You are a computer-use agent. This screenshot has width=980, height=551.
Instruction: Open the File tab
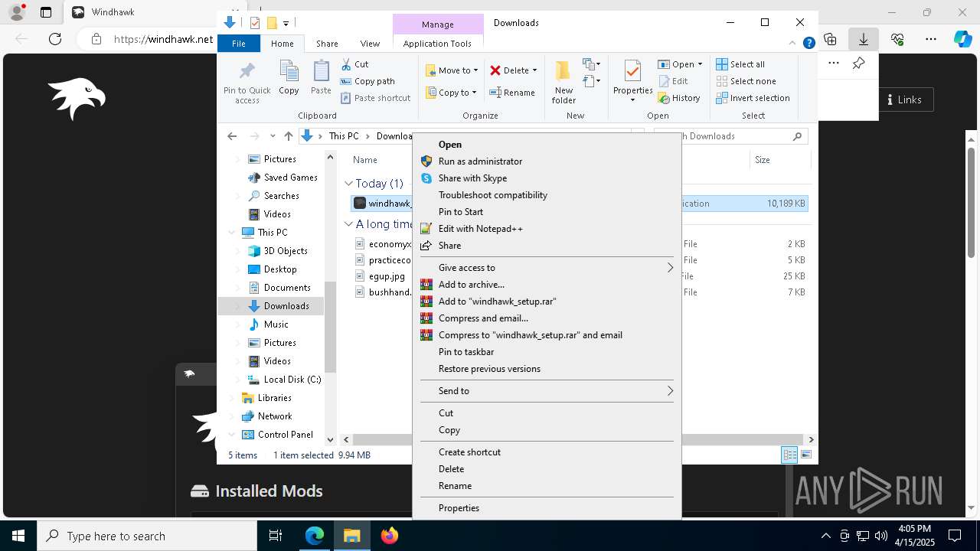(x=239, y=44)
